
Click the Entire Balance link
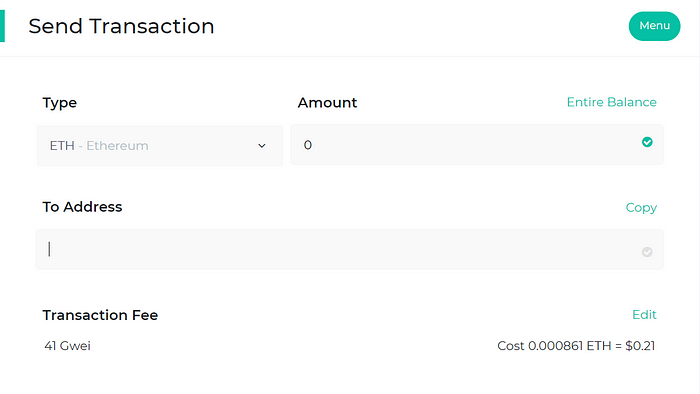612,102
